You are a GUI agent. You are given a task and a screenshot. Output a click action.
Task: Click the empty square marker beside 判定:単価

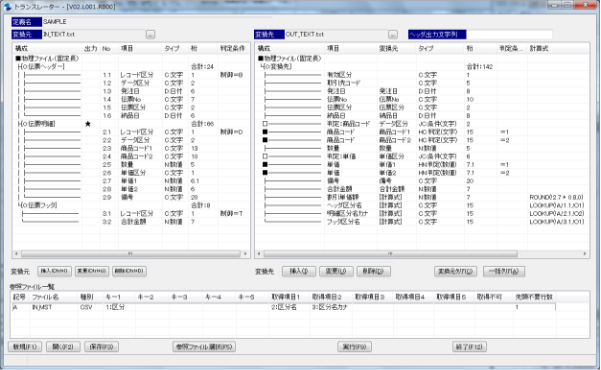coord(265,156)
